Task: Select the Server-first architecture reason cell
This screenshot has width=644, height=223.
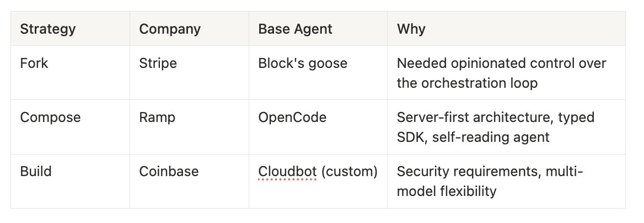Action: 506,127
